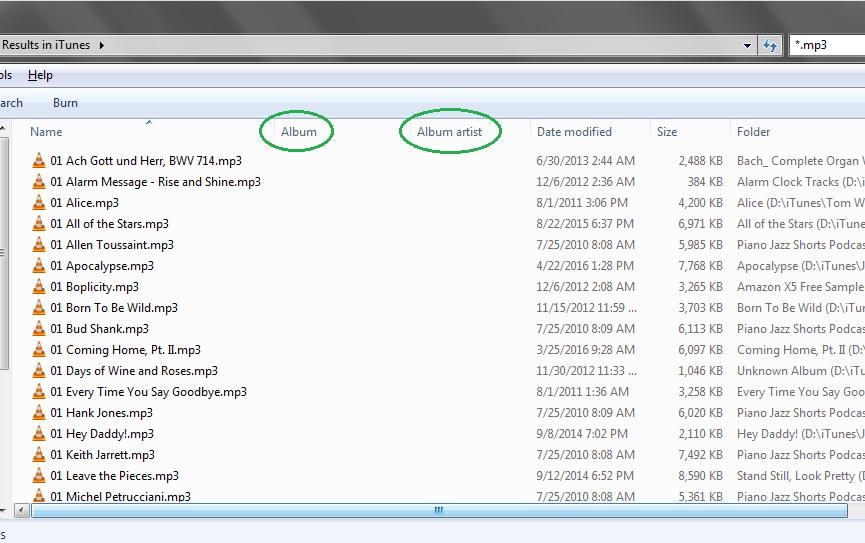Image resolution: width=865 pixels, height=543 pixels.
Task: Open the Help menu
Action: [40, 75]
